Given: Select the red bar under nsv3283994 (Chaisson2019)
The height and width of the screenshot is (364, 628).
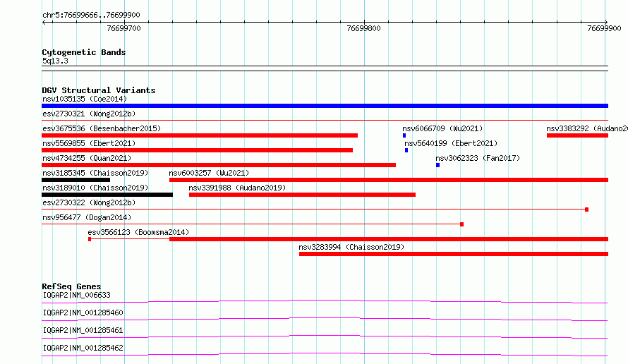Looking at the screenshot, I should (x=454, y=254).
